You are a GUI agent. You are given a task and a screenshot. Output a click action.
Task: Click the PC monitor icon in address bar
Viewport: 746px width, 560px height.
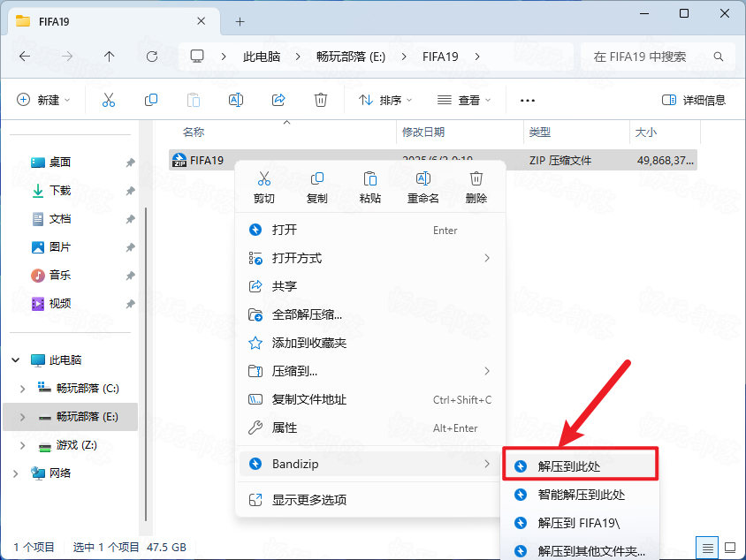(197, 57)
